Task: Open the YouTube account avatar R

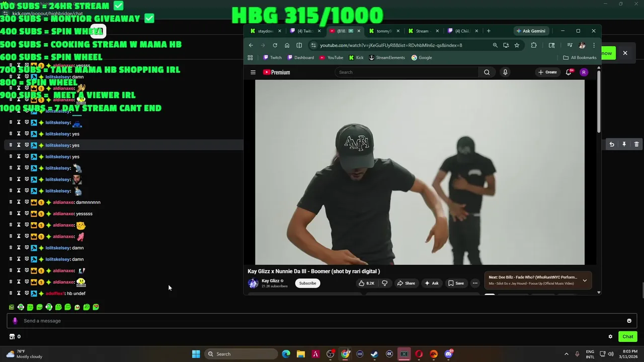Action: point(584,72)
